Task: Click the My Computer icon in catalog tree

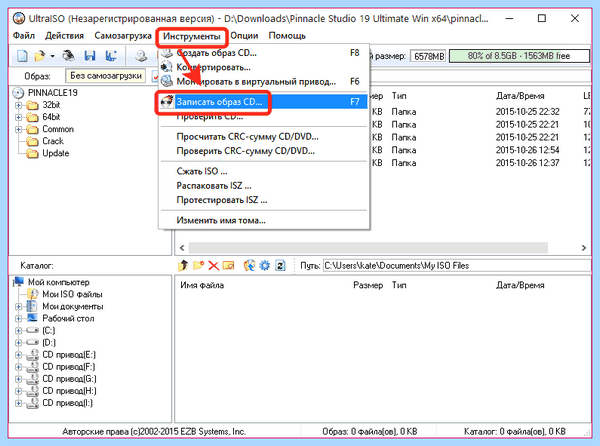Action: (x=18, y=282)
